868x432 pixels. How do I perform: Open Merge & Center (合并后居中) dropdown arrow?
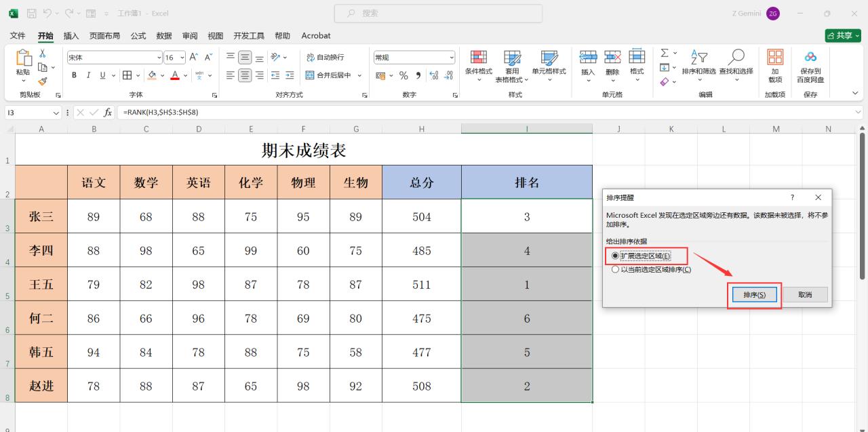[x=359, y=75]
